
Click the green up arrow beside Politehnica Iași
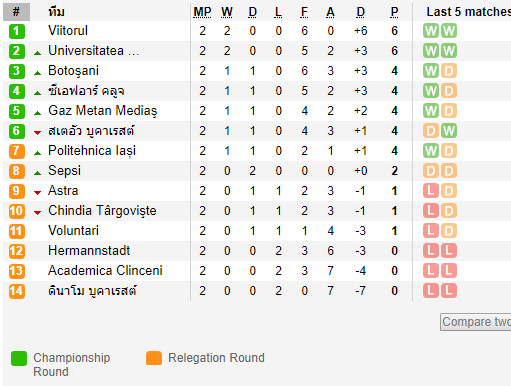point(38,153)
